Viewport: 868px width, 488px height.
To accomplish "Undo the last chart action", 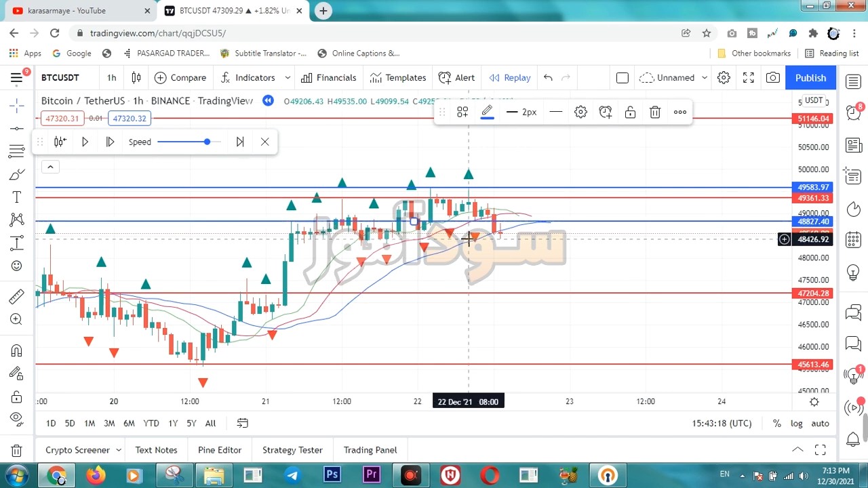I will 548,78.
